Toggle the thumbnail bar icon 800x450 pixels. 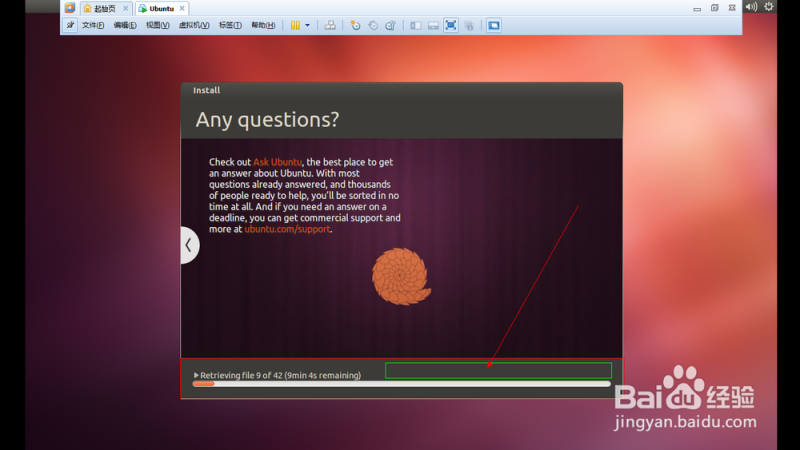point(433,25)
